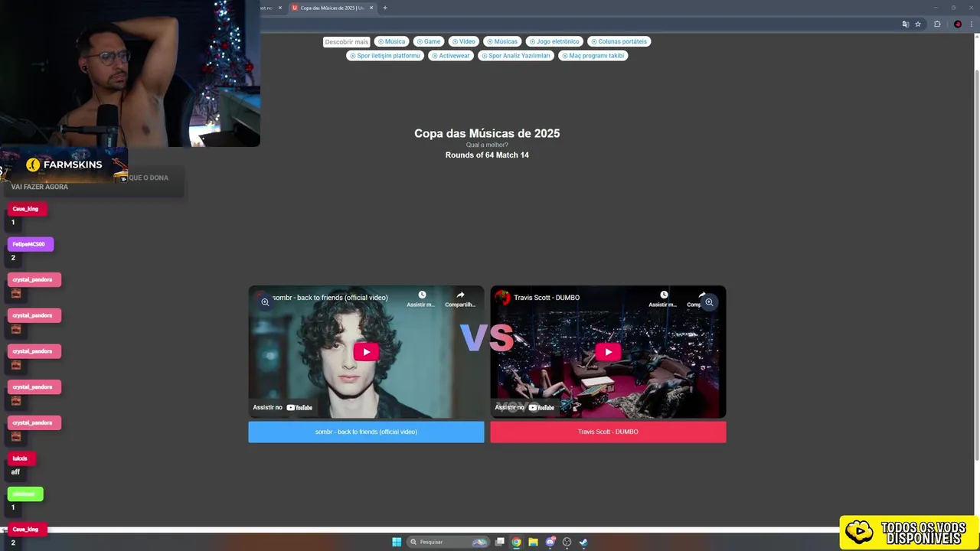Click the Descobrir mais label
This screenshot has height=551, width=980.
(346, 42)
